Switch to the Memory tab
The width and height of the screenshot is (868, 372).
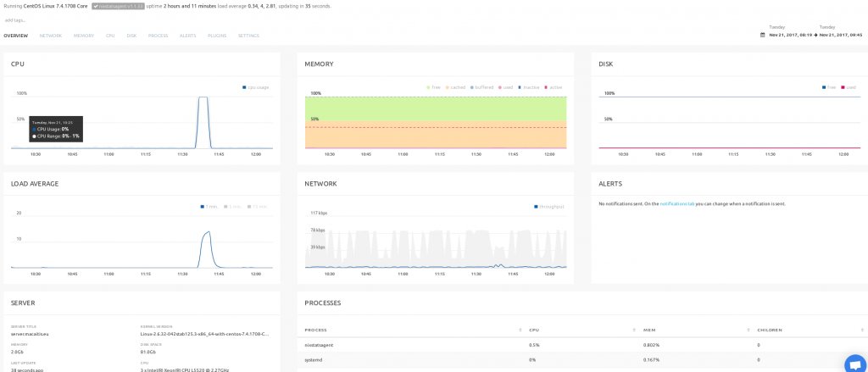click(x=84, y=36)
